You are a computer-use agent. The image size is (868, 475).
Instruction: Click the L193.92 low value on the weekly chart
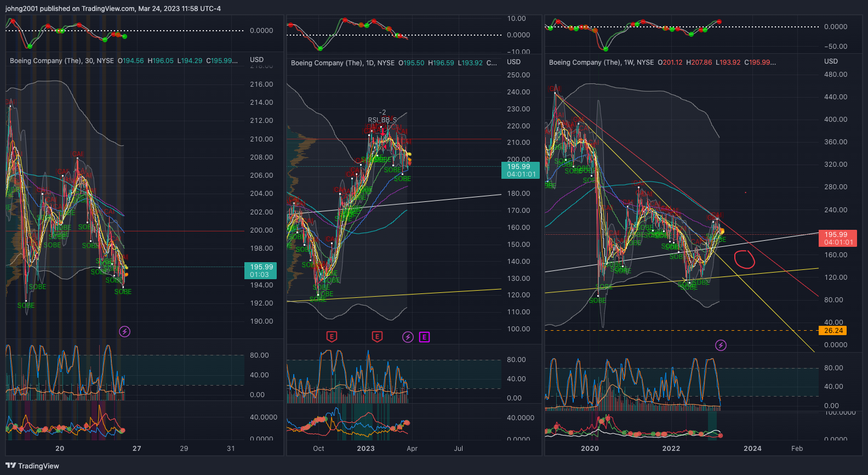[x=728, y=63]
